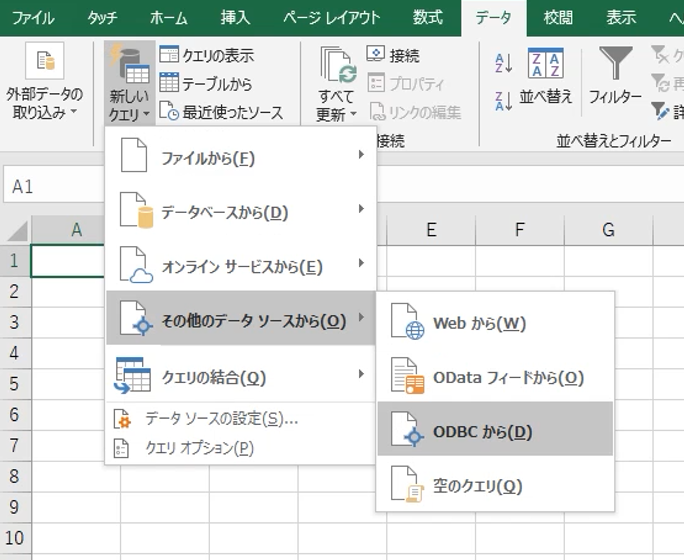
Task: Sort descending with Z-A icon
Action: [503, 101]
